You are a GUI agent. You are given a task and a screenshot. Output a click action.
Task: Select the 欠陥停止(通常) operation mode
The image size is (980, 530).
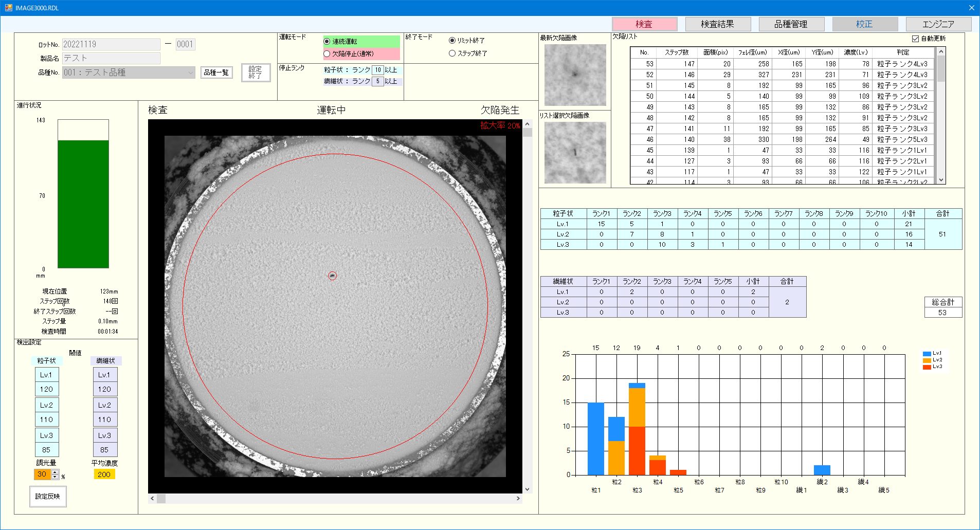click(x=327, y=53)
